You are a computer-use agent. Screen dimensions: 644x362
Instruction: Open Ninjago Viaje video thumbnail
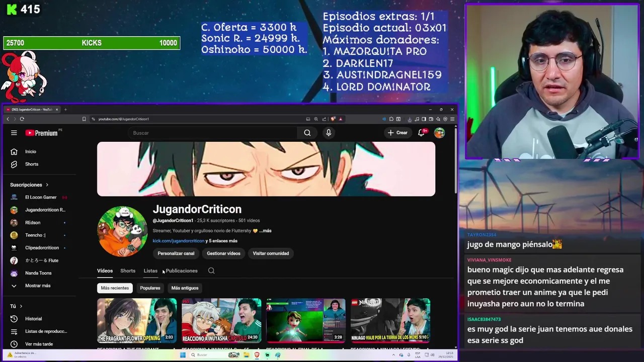[390, 321]
